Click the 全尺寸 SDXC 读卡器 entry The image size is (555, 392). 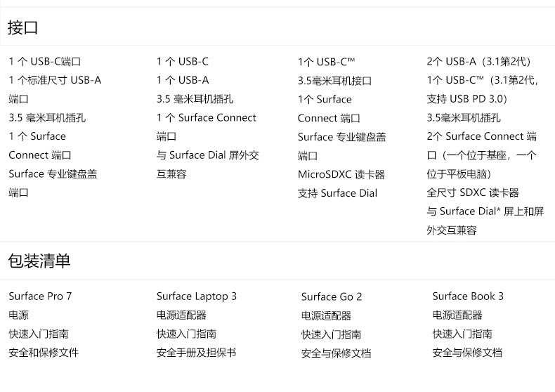(473, 192)
